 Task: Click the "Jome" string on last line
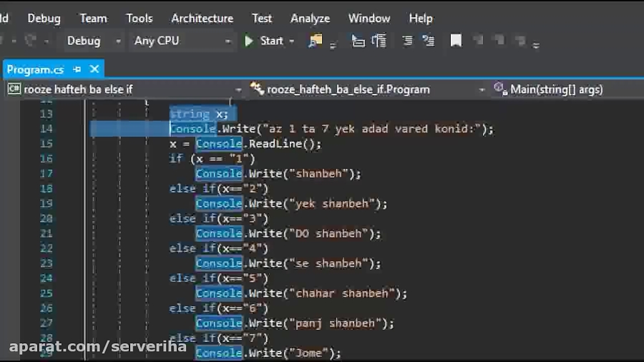point(309,353)
